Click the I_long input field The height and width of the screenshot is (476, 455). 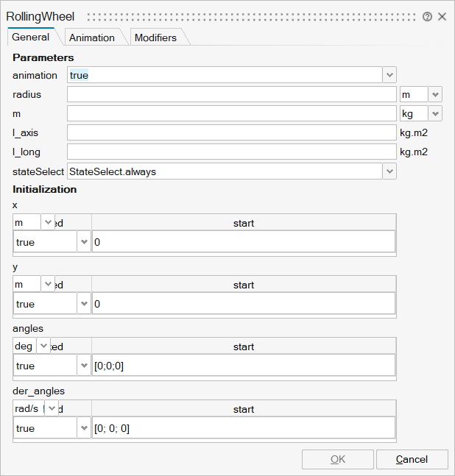pos(231,152)
